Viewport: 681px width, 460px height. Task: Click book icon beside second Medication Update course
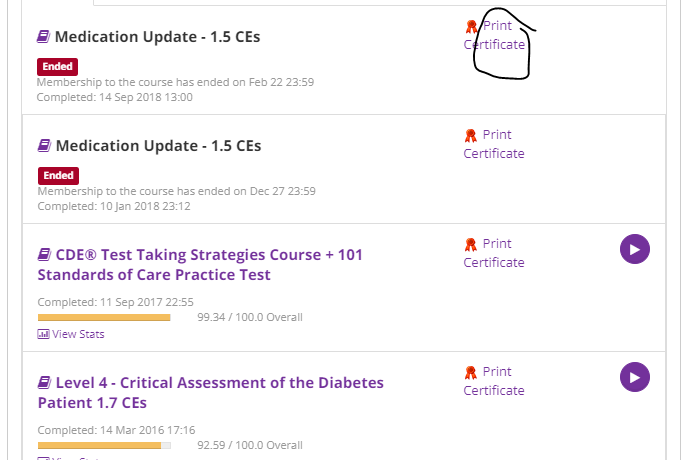[44, 146]
